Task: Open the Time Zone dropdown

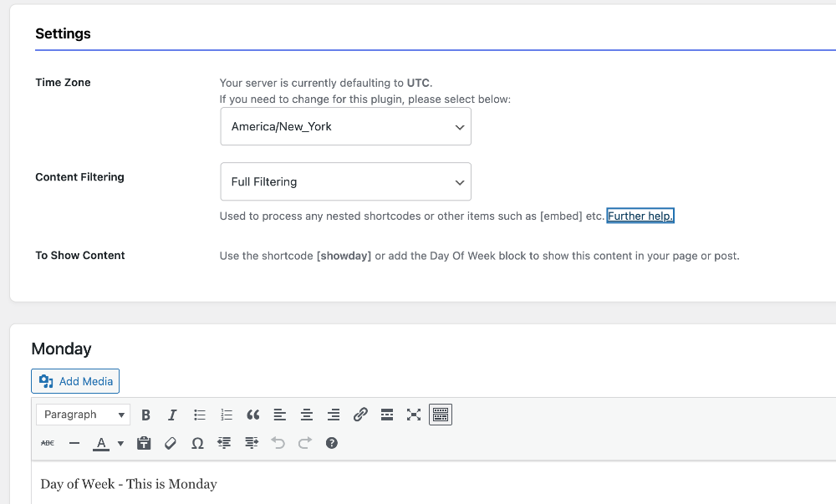Action: pos(345,127)
